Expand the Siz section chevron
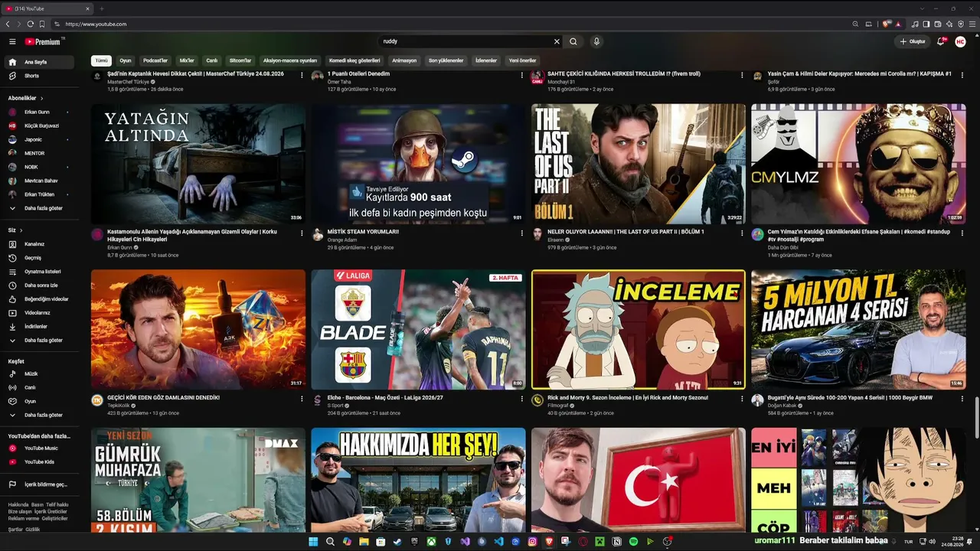 21,230
